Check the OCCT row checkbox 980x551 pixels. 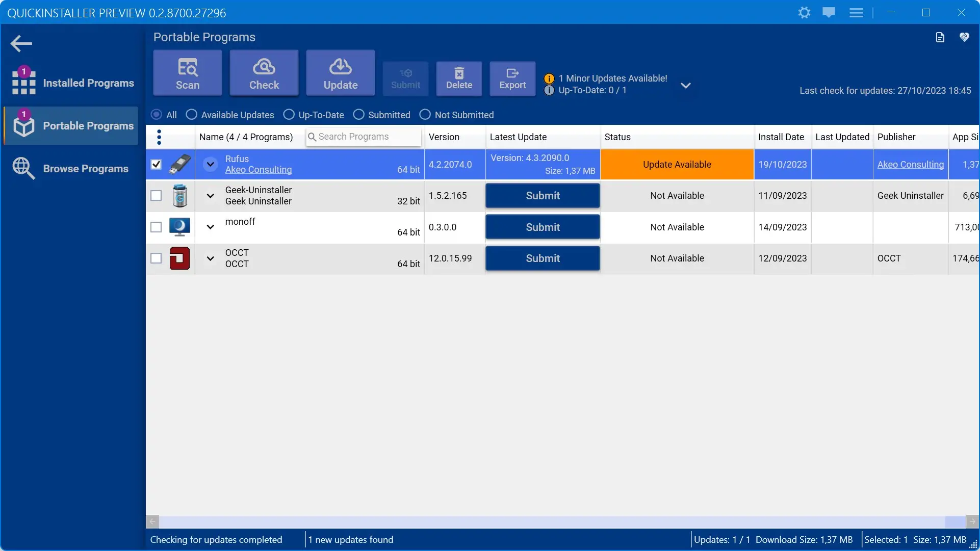coord(156,258)
